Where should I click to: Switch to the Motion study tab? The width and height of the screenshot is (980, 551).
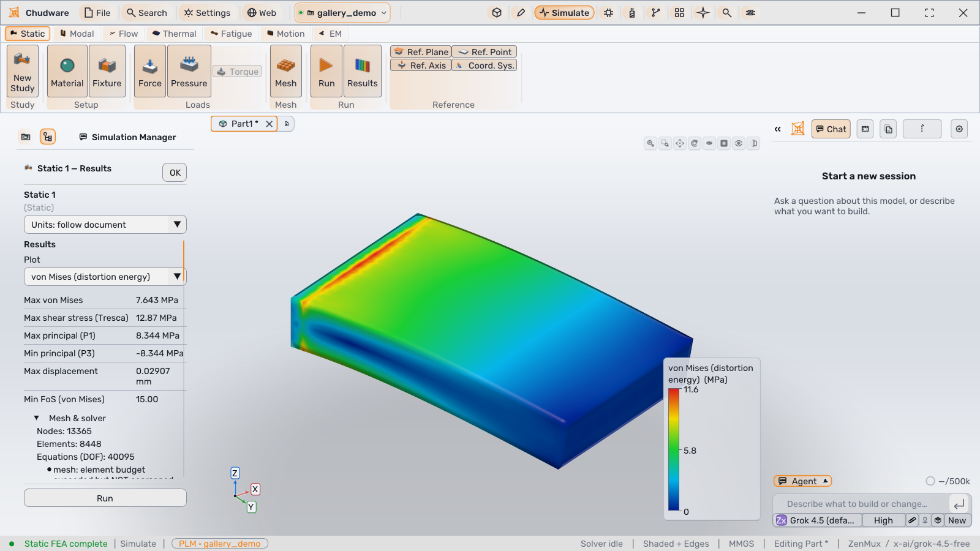(x=285, y=34)
